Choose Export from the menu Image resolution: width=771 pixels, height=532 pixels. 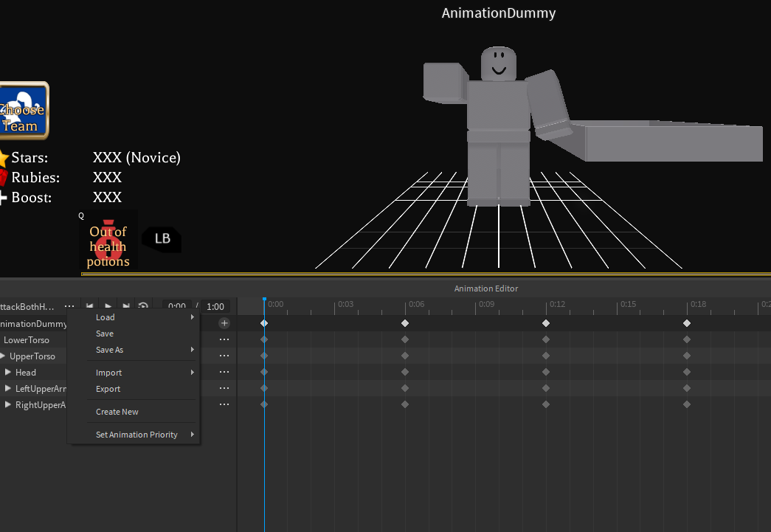pyautogui.click(x=134, y=388)
